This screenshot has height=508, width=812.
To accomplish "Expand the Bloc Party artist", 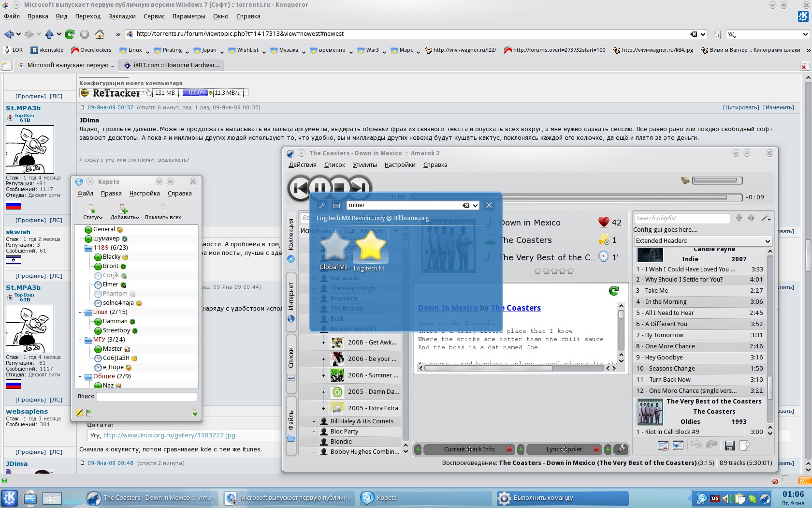I will click(314, 432).
